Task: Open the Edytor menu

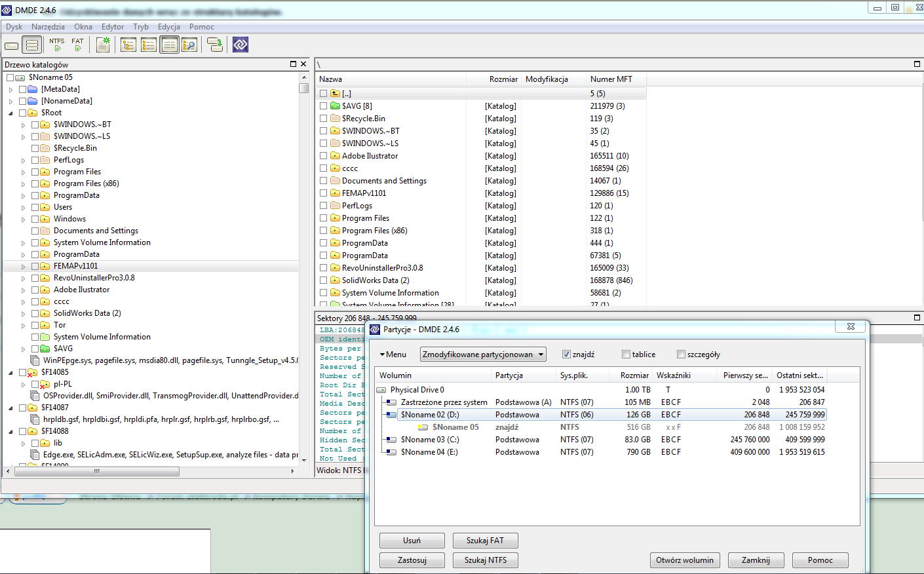Action: click(x=113, y=27)
